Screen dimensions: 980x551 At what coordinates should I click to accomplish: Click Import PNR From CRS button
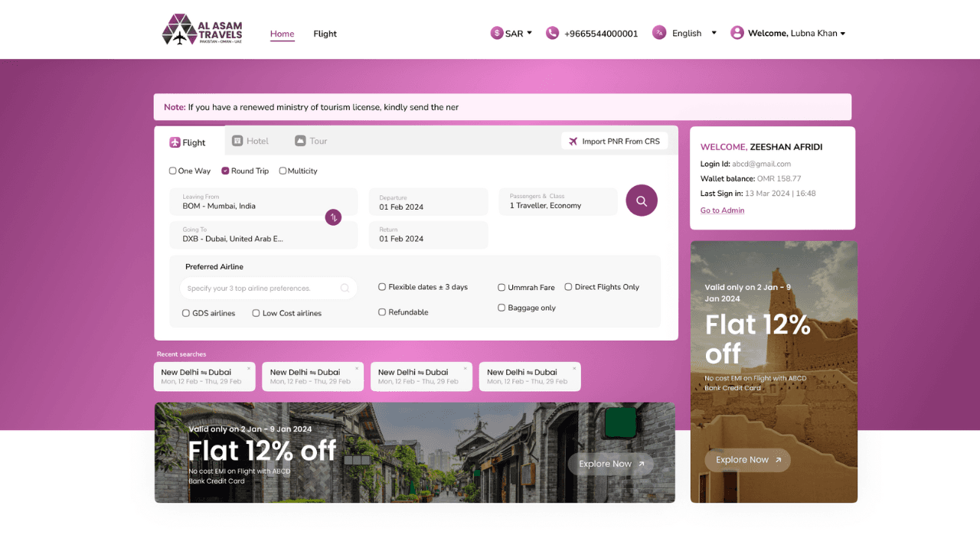(615, 141)
